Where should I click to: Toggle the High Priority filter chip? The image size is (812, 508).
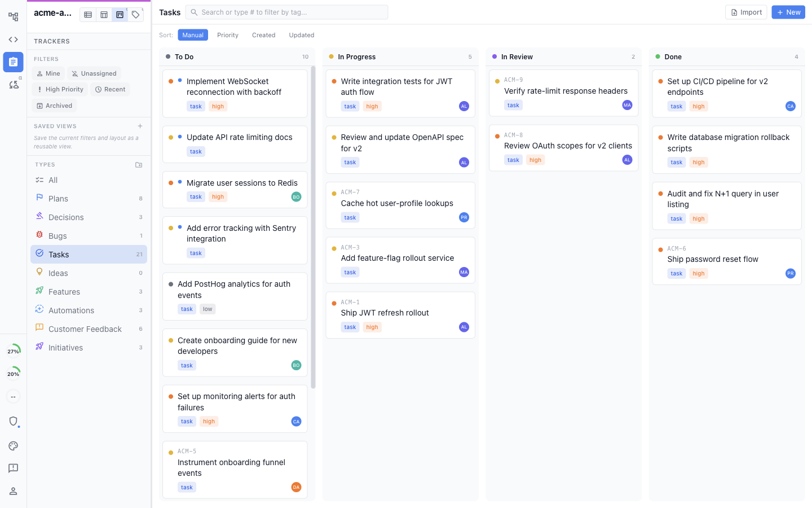tap(60, 89)
